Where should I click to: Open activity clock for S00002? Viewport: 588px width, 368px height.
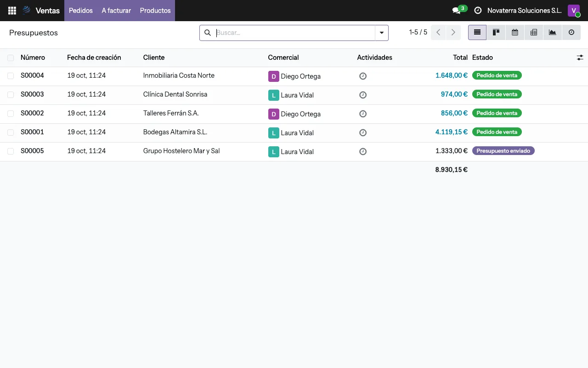pos(363,114)
